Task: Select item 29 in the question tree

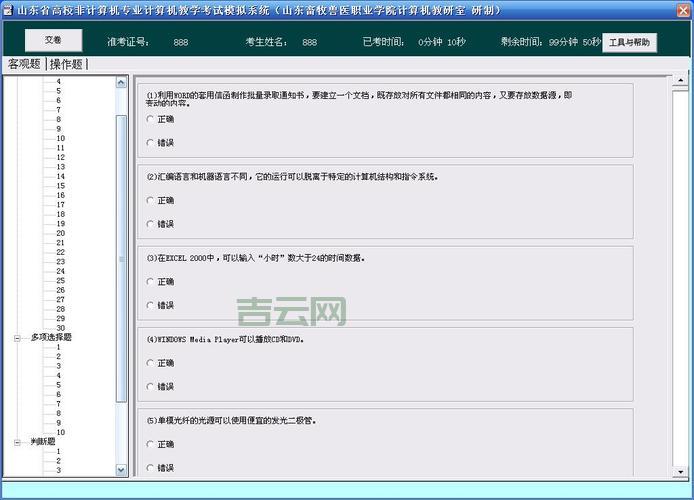Action: click(x=60, y=319)
